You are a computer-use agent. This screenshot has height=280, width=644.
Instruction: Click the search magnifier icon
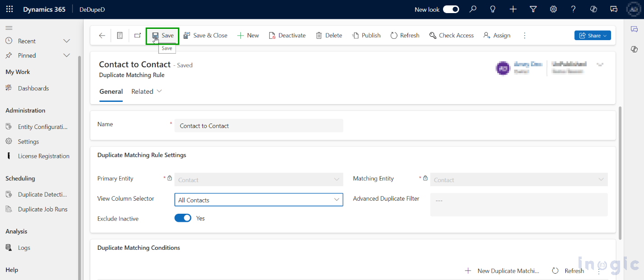473,9
